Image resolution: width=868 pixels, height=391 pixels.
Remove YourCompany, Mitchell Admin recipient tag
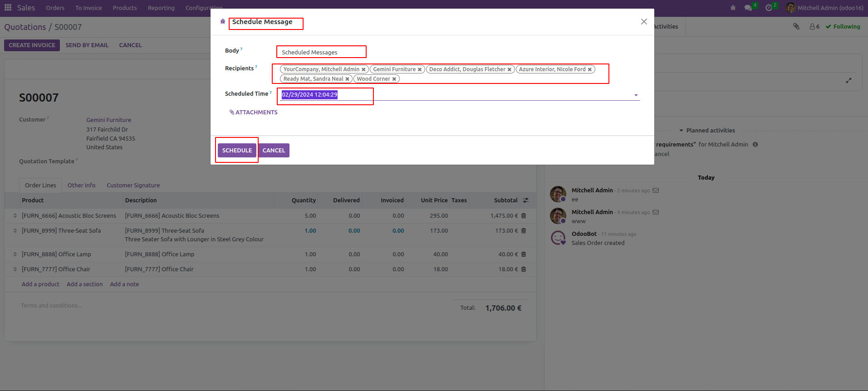[363, 69]
